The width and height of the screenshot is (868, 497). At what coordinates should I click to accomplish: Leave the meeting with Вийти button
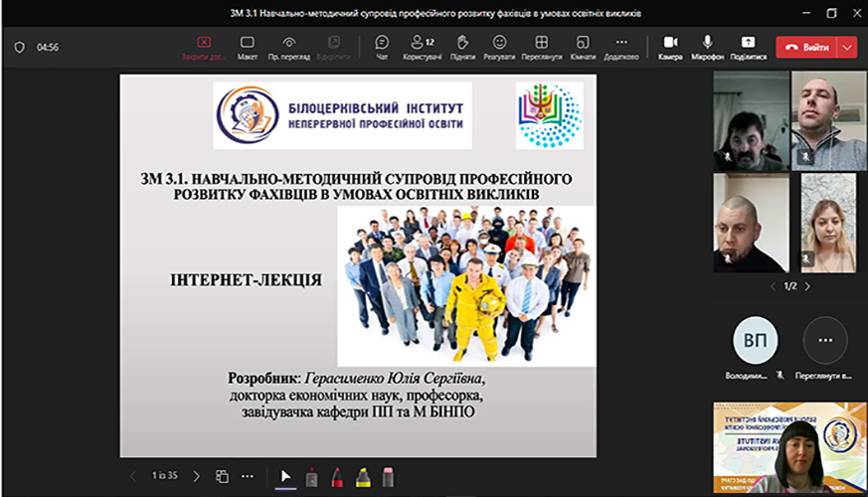[x=807, y=47]
